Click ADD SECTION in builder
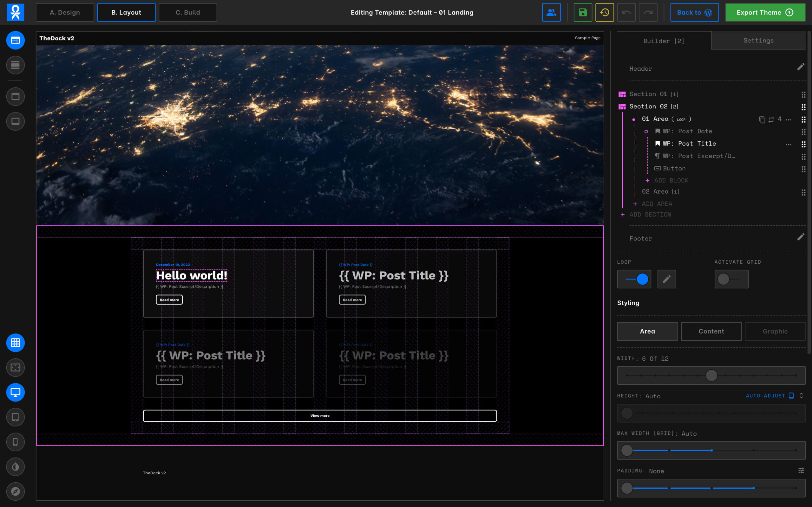 (650, 215)
